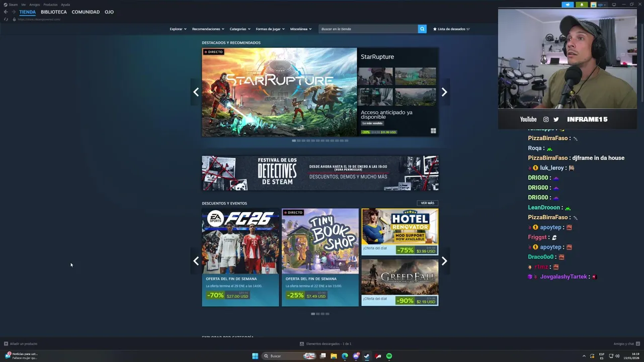Go to next Descuentos y Eventos page
Screen dimensions: 644x362
click(x=444, y=261)
